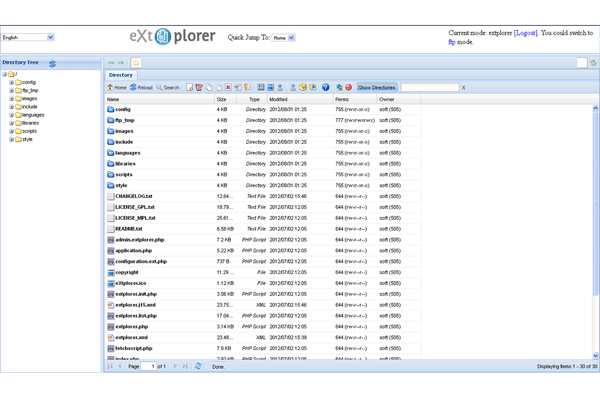Select the README.txt file row
This screenshot has height=400, width=600.
coord(129,229)
